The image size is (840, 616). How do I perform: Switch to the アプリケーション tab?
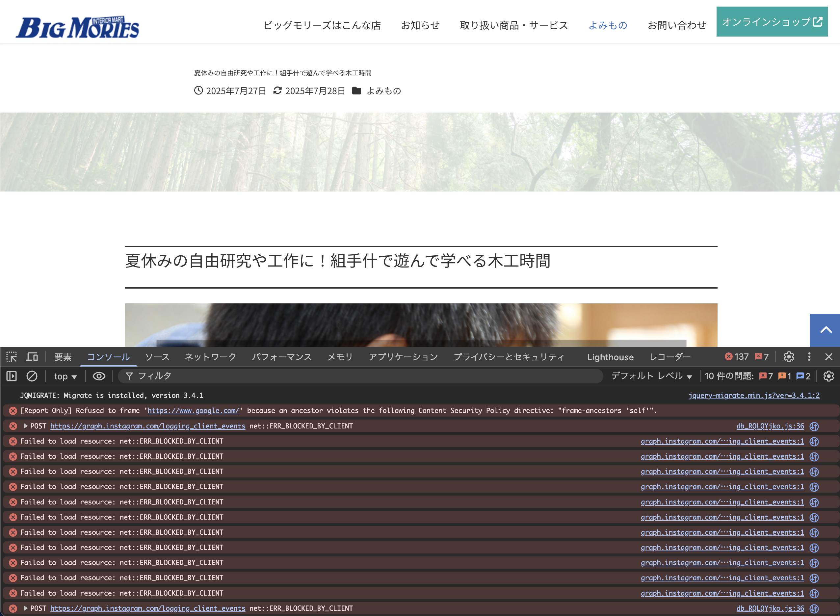403,357
